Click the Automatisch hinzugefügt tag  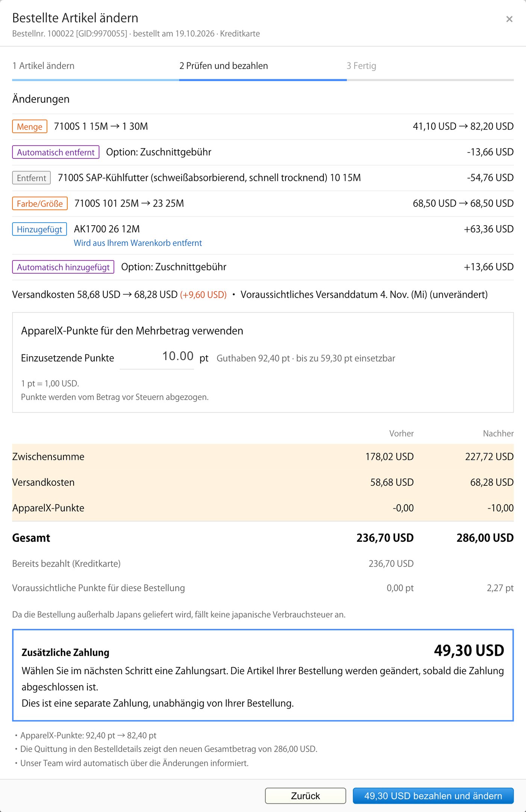tap(63, 267)
